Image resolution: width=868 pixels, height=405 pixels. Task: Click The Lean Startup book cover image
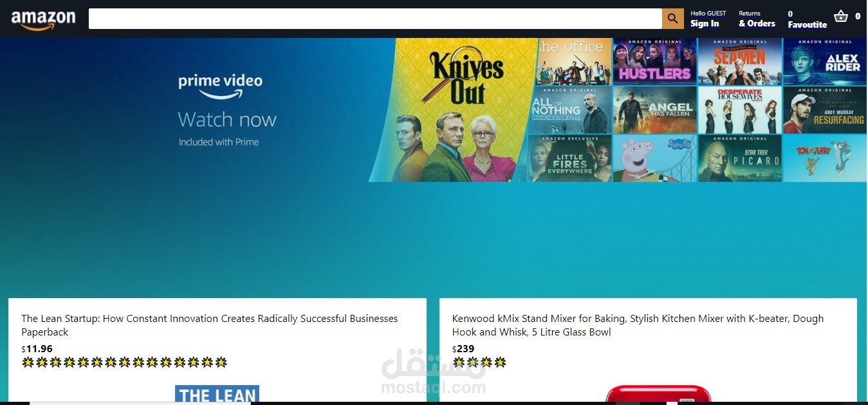(x=217, y=393)
